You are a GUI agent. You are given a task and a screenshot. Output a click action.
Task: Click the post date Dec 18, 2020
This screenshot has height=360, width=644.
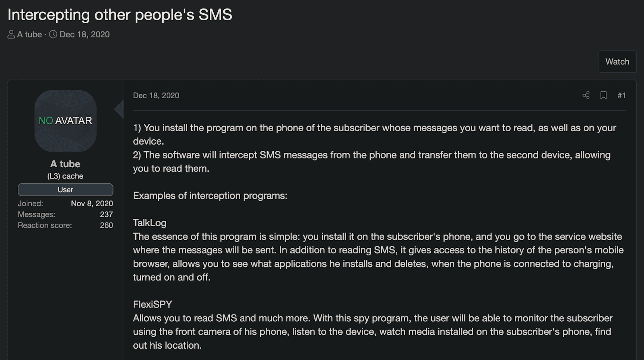coord(156,95)
